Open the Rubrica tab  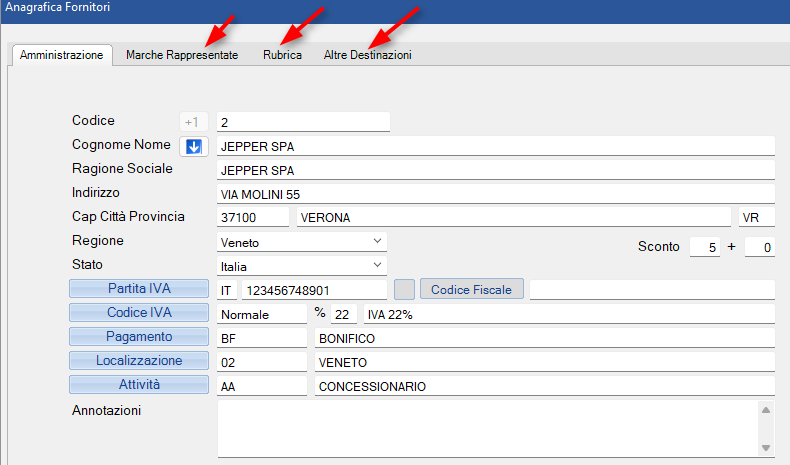tap(282, 55)
